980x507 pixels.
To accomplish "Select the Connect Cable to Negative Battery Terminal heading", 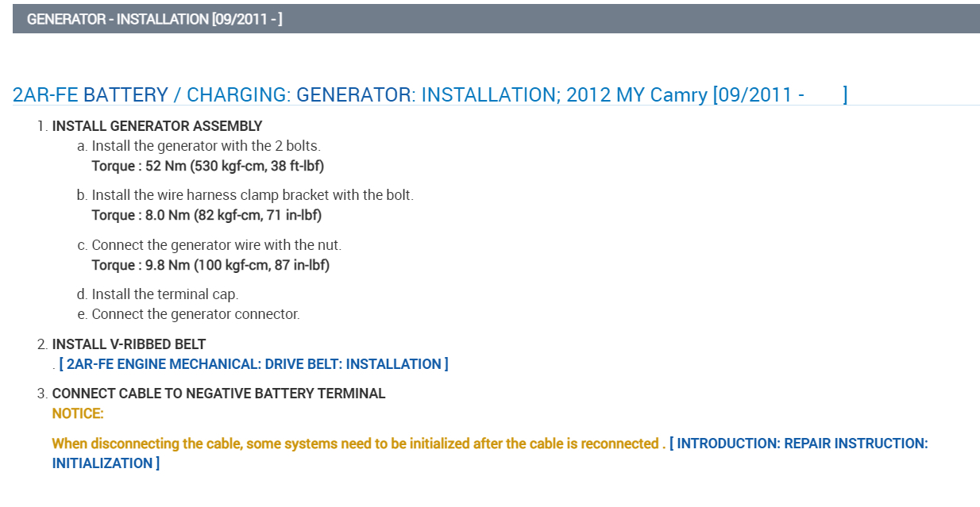I will point(218,394).
